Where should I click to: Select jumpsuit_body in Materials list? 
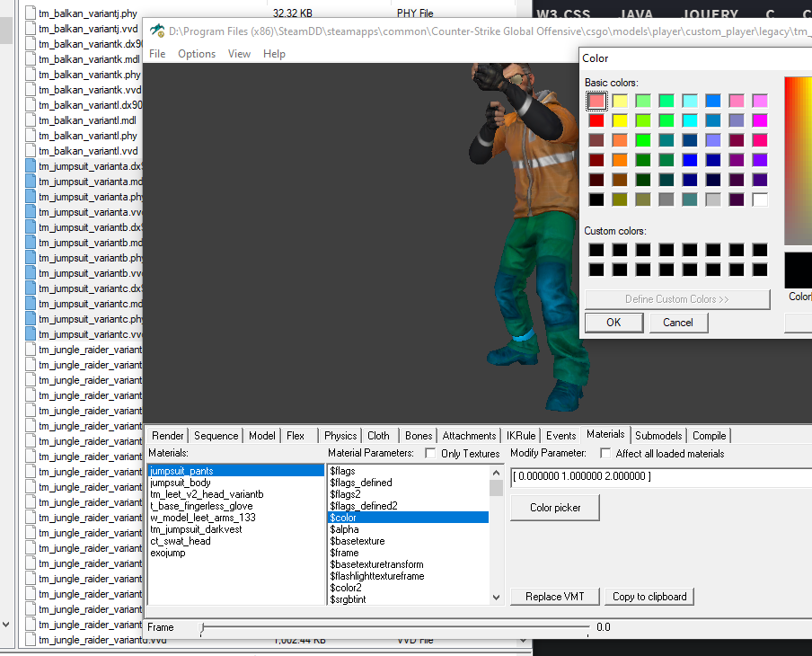click(x=235, y=483)
